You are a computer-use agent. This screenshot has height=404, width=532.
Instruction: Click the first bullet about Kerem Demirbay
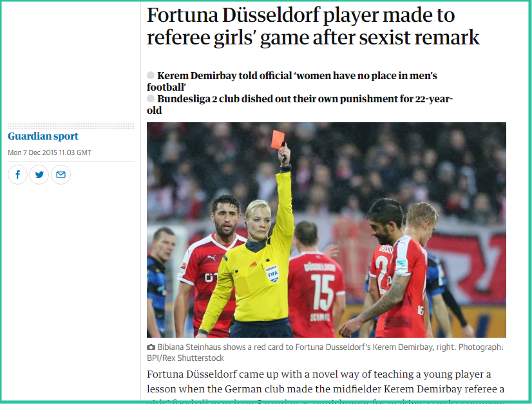click(292, 81)
